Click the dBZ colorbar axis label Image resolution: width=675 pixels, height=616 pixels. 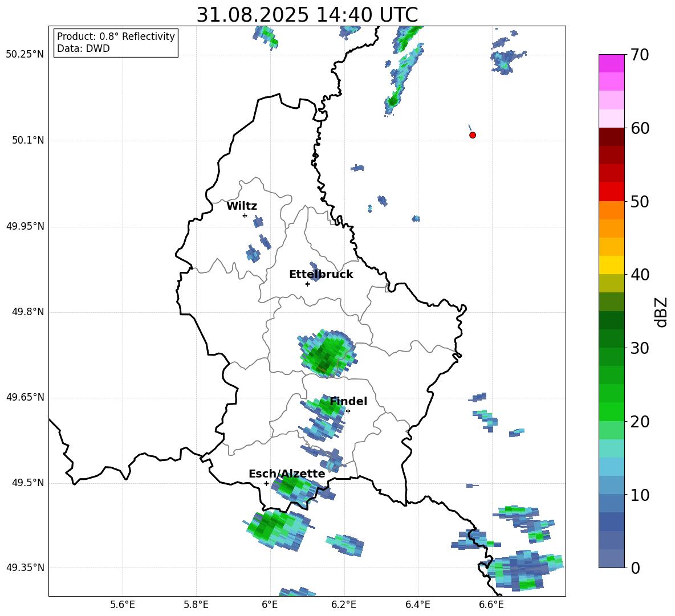click(661, 312)
